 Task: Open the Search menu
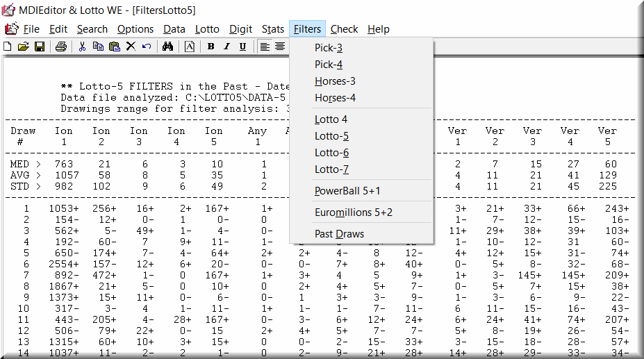tap(92, 29)
